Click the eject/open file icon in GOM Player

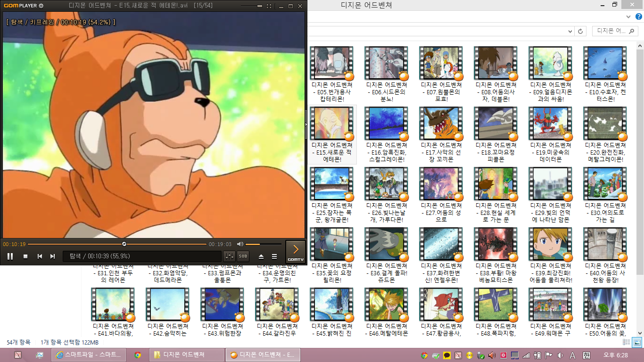click(261, 256)
